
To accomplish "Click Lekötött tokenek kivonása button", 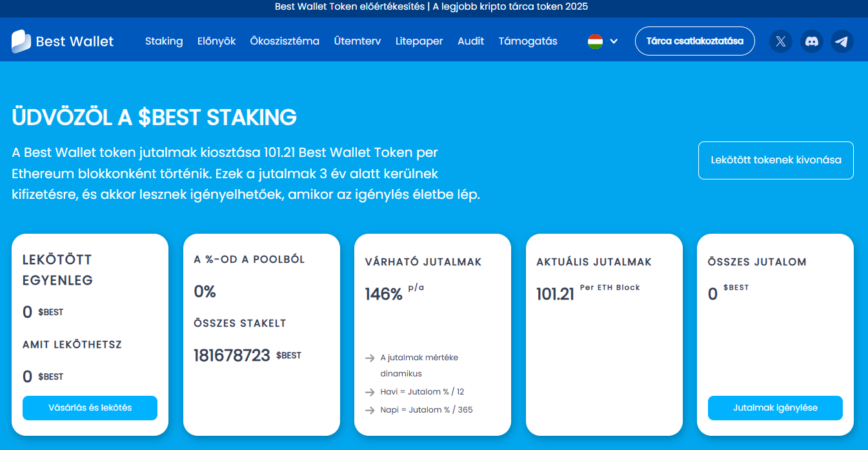I will point(776,160).
